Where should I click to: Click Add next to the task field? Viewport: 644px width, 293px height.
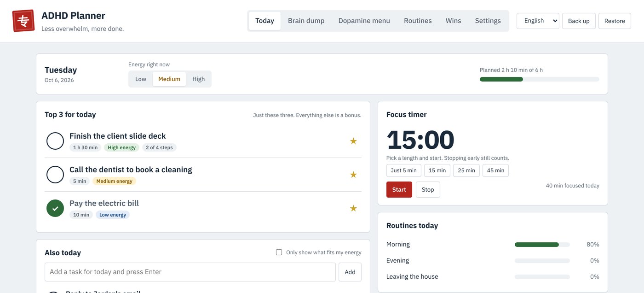[x=350, y=272]
